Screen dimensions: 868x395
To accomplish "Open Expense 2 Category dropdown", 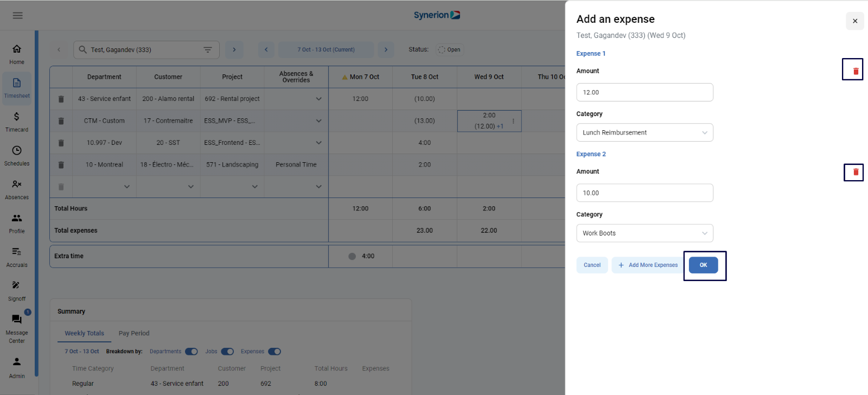I will (x=644, y=233).
